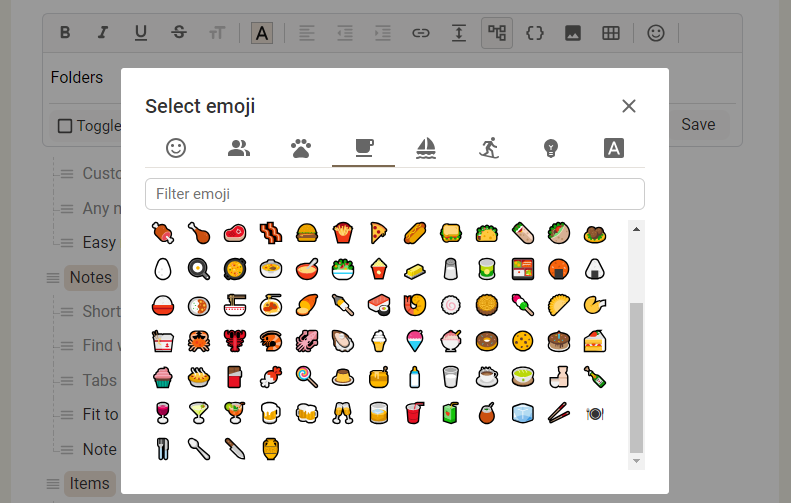
Task: Apply strikethrough formatting
Action: 179,33
